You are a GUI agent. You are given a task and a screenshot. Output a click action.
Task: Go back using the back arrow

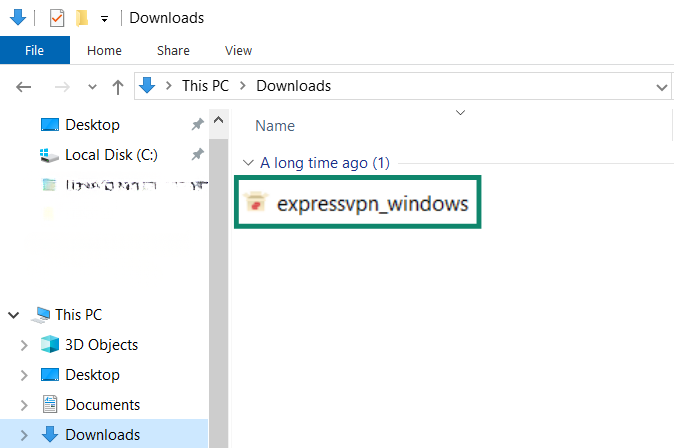coord(24,87)
